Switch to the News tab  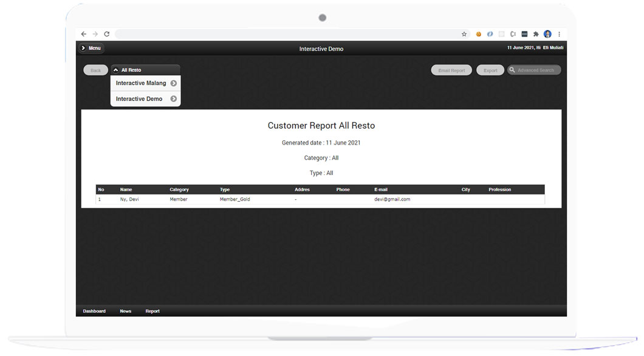(126, 311)
